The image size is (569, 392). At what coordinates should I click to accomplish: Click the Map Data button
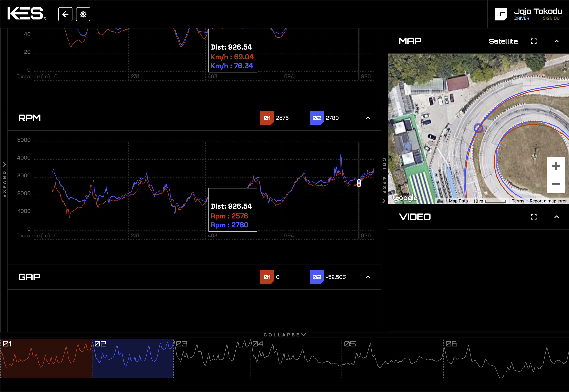[x=458, y=201]
